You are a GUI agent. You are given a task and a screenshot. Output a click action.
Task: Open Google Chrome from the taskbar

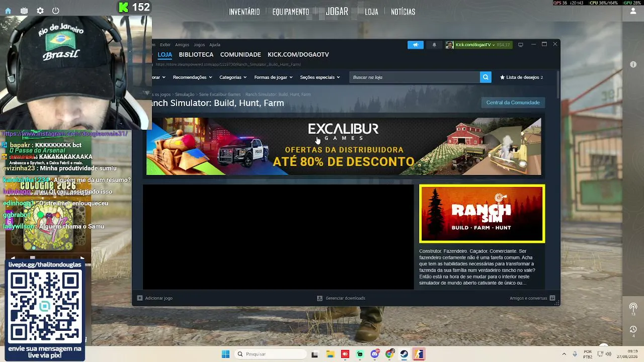389,354
